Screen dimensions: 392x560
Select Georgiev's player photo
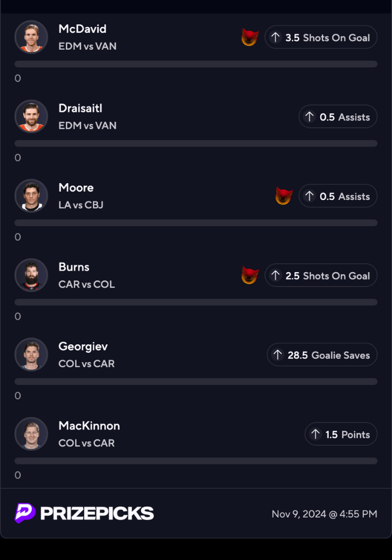(x=31, y=355)
